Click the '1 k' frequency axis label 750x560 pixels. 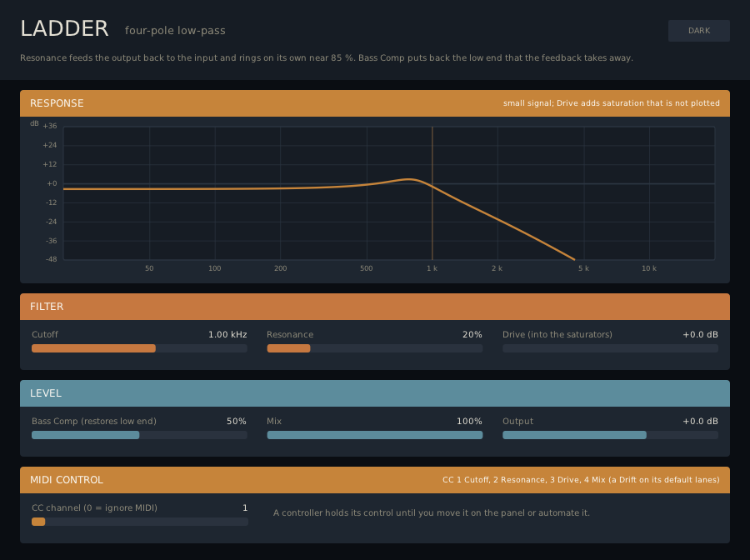(432, 268)
